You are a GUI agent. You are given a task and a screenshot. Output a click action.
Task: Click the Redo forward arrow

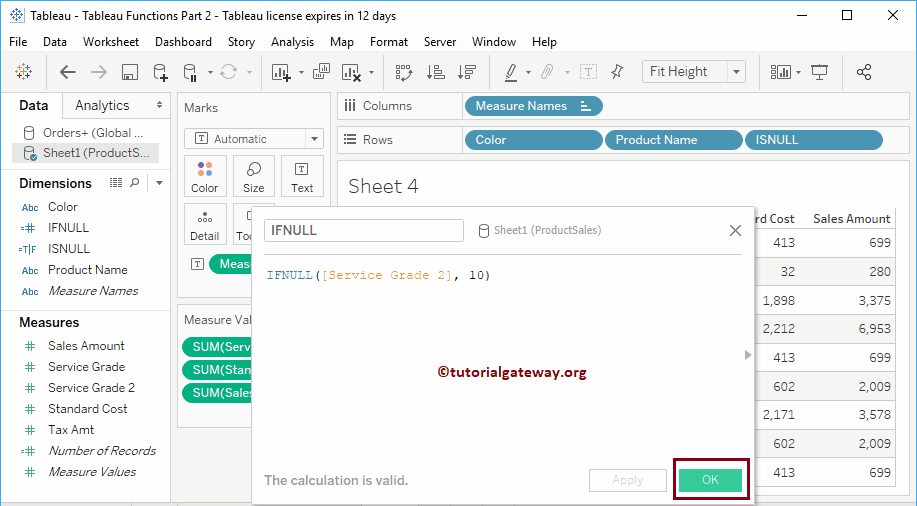point(99,72)
